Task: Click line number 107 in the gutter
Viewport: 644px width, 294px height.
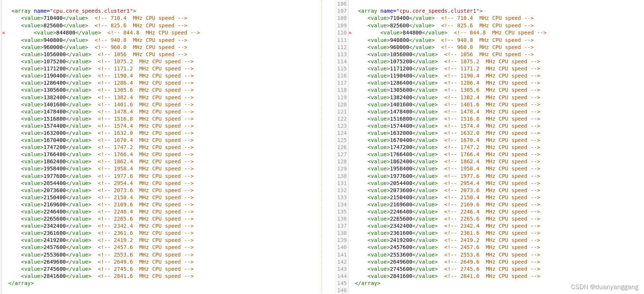Action: click(342, 11)
